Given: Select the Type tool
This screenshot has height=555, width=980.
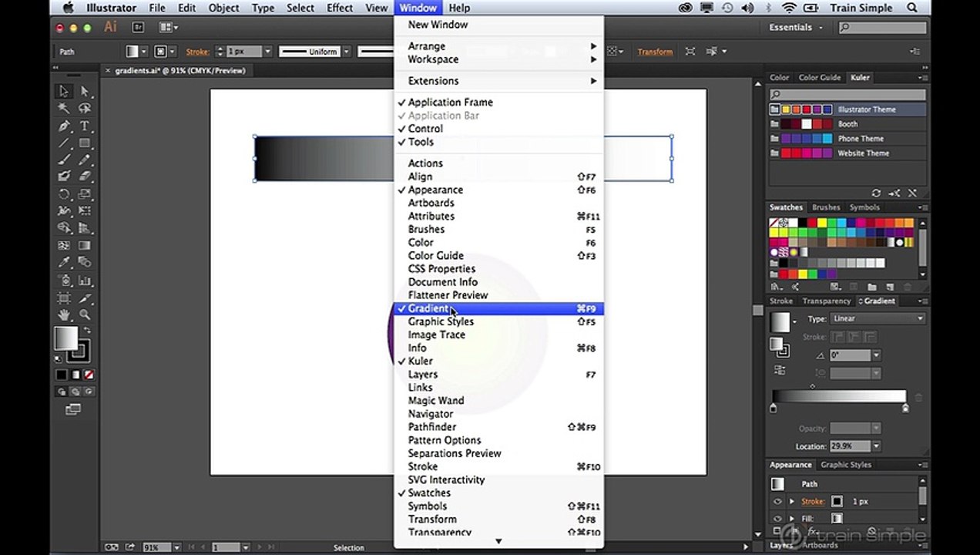Looking at the screenshot, I should tap(84, 126).
